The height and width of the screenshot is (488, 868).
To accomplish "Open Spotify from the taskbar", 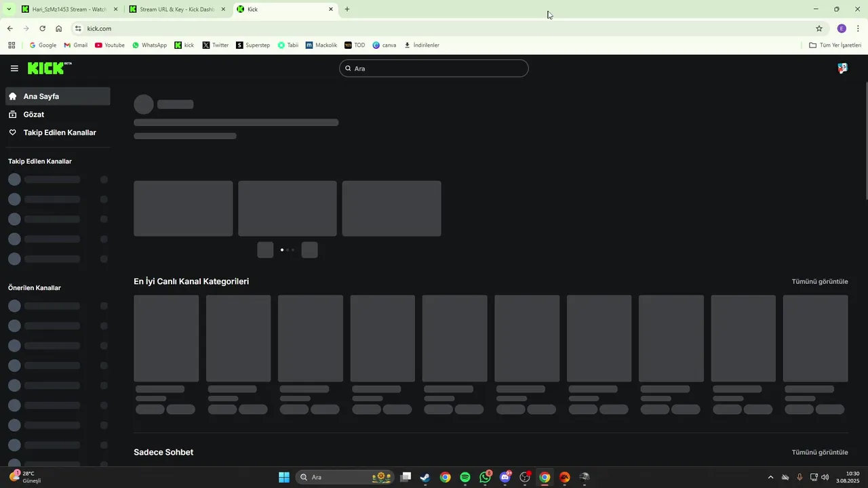I will pos(465,477).
